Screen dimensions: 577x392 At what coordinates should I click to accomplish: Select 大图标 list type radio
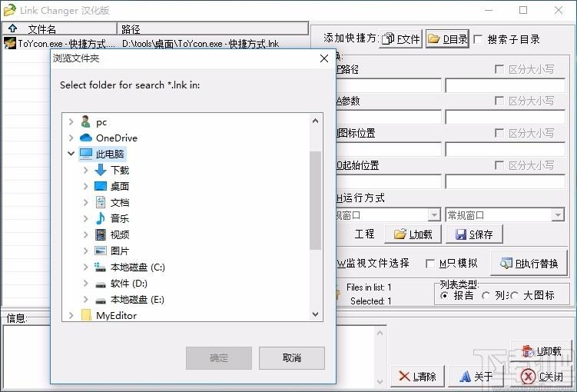click(x=514, y=295)
